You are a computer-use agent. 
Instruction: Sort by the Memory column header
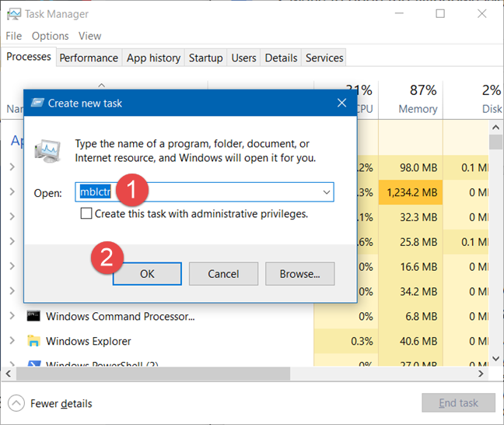coord(411,100)
